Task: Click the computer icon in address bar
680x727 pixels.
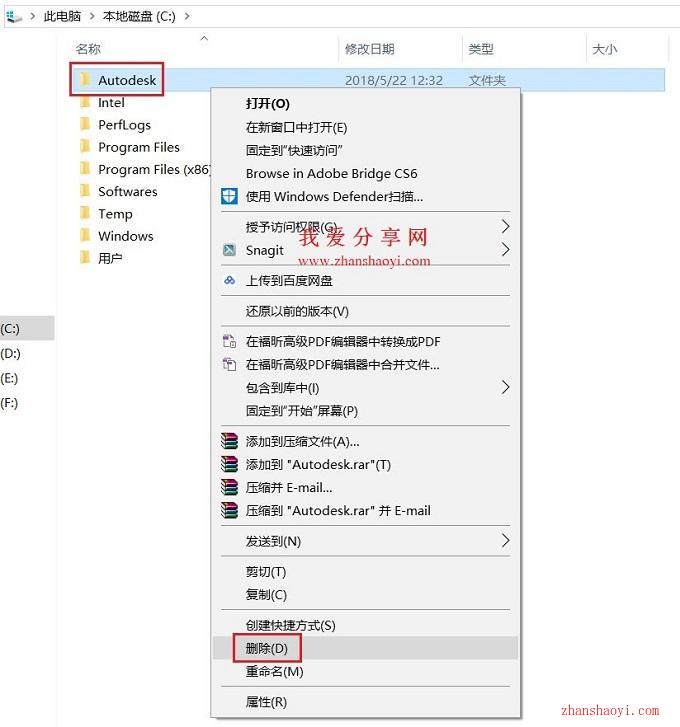Action: click(14, 17)
